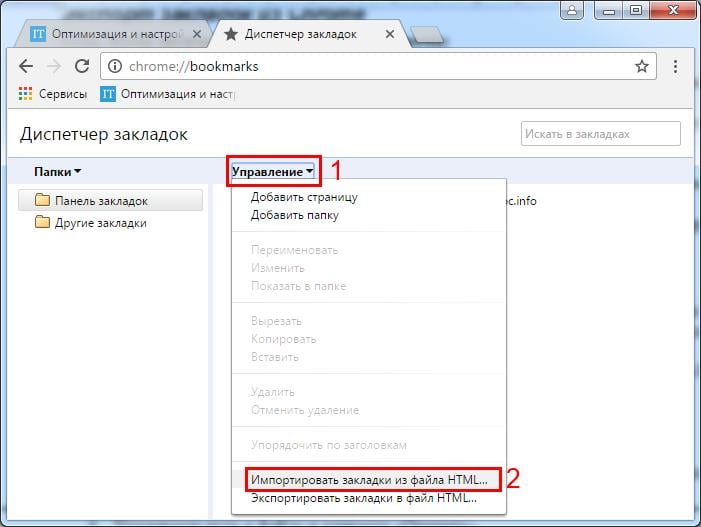
Task: Expand the Папки dropdown
Action: click(x=57, y=172)
